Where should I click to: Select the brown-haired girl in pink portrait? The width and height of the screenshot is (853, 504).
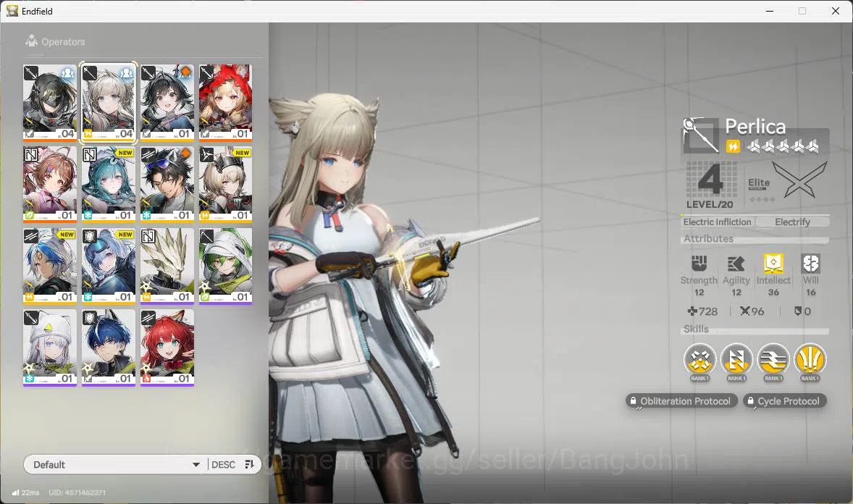pyautogui.click(x=49, y=184)
